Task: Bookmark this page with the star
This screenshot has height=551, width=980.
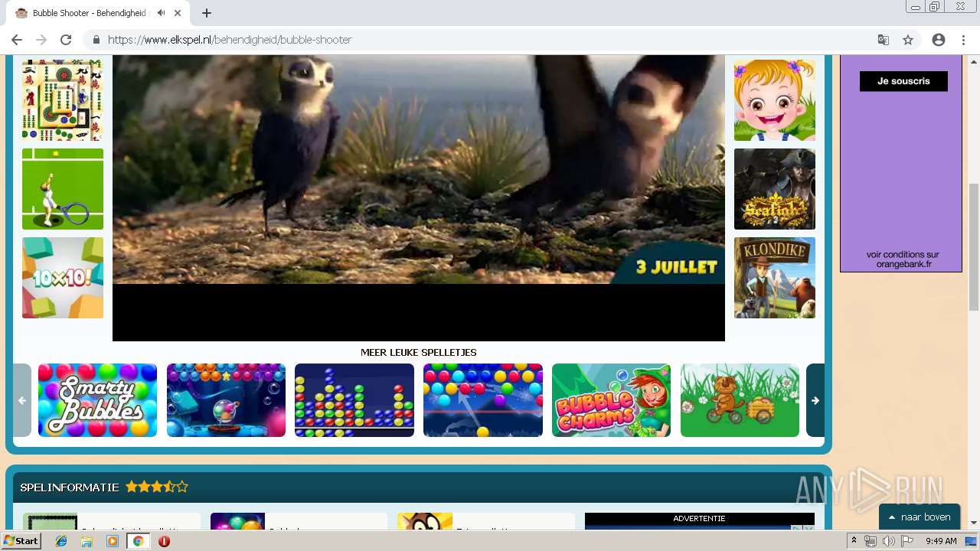Action: pos(908,40)
